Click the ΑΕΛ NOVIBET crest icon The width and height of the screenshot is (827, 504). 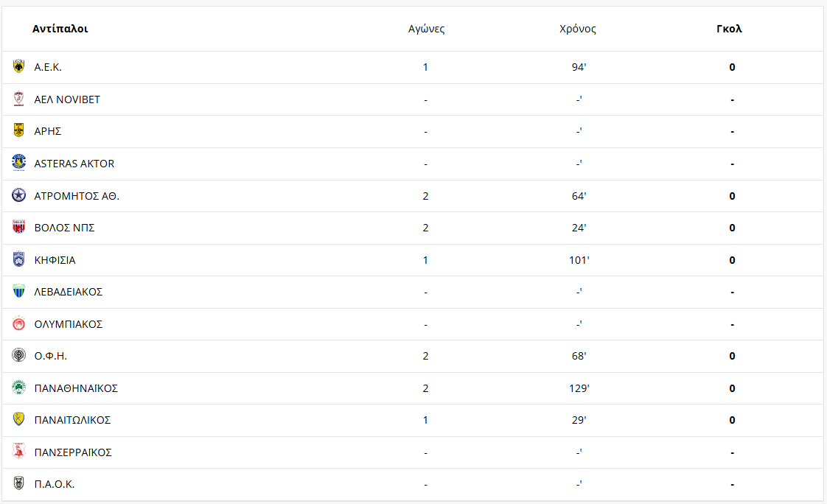tap(18, 99)
